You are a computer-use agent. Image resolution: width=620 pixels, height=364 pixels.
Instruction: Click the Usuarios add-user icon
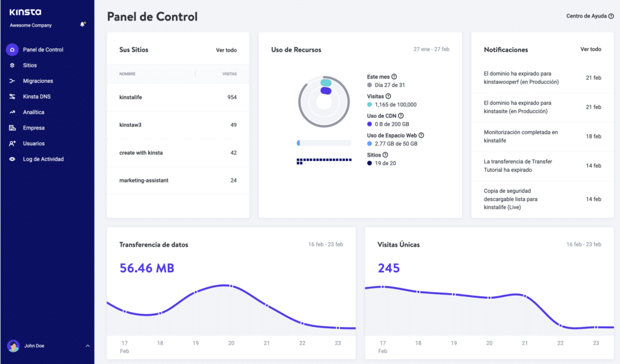coord(11,143)
